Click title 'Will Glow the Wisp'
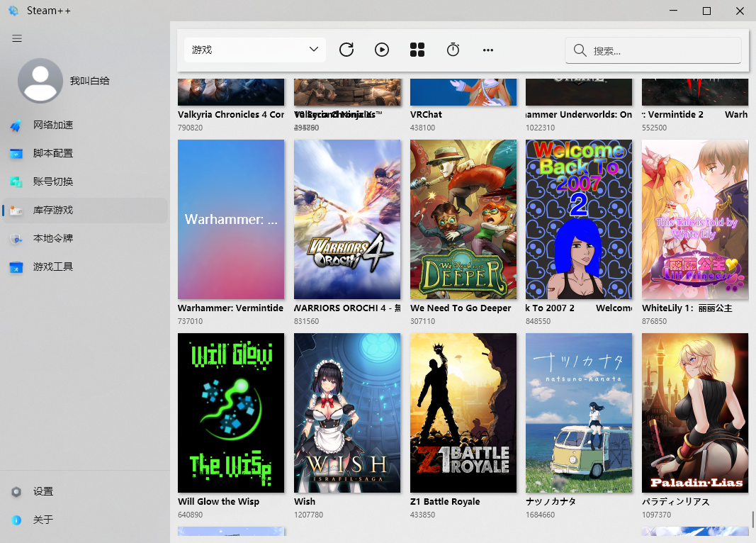This screenshot has height=543, width=756. pyautogui.click(x=218, y=501)
